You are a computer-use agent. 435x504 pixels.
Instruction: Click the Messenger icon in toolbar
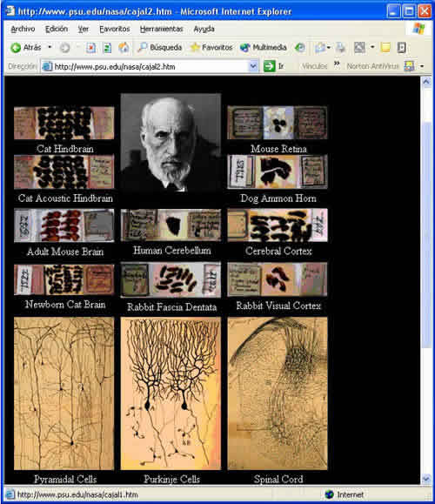401,48
